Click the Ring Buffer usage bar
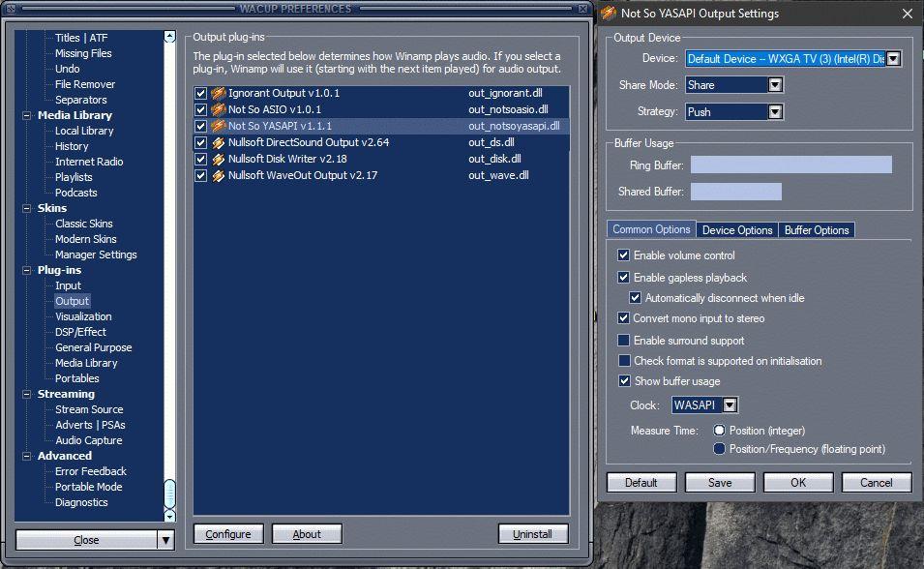The width and height of the screenshot is (924, 569). click(x=790, y=165)
